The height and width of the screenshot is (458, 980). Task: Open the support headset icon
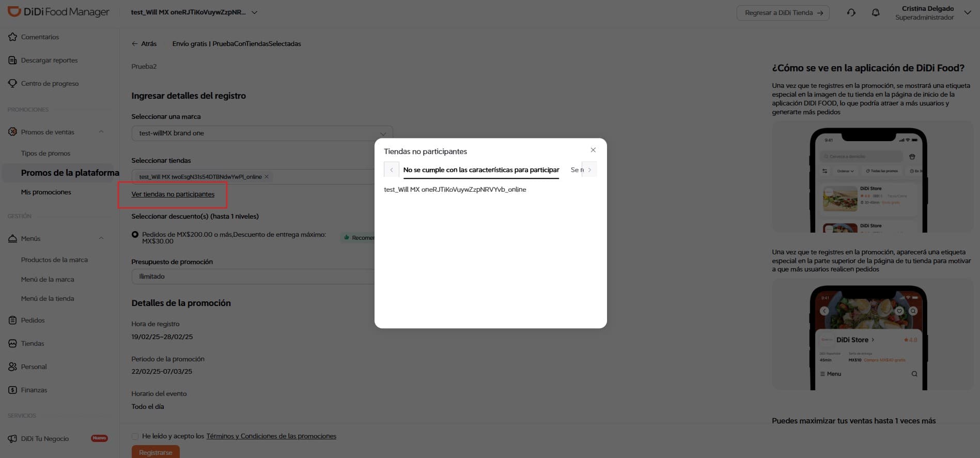point(851,12)
